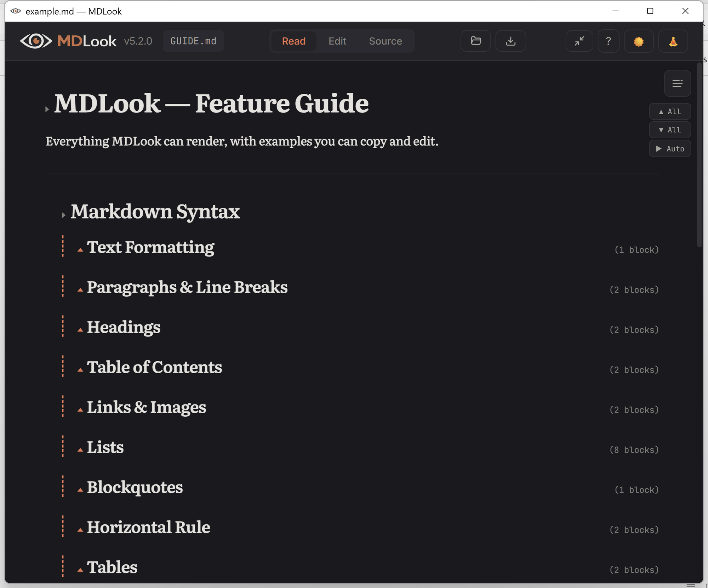708x588 pixels.
Task: Click the v5.2.0 version label
Action: point(138,41)
